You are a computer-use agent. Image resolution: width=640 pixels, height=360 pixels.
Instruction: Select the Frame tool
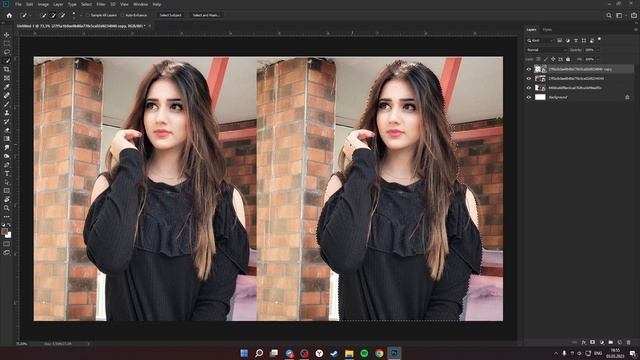7,78
